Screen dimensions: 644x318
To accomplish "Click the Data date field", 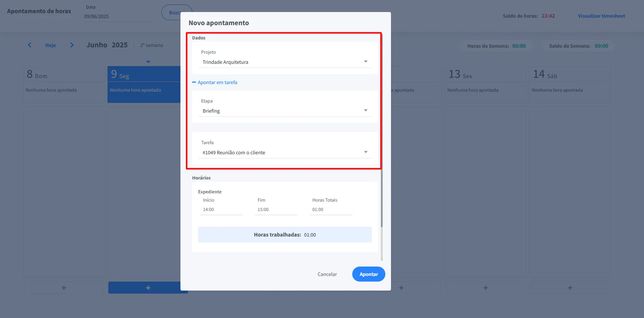I will [x=118, y=17].
